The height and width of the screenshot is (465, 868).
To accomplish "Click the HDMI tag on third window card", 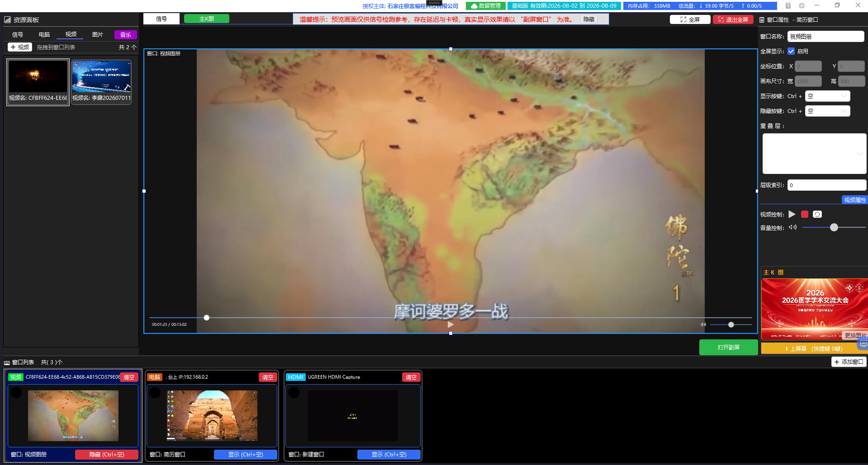I will pos(296,377).
